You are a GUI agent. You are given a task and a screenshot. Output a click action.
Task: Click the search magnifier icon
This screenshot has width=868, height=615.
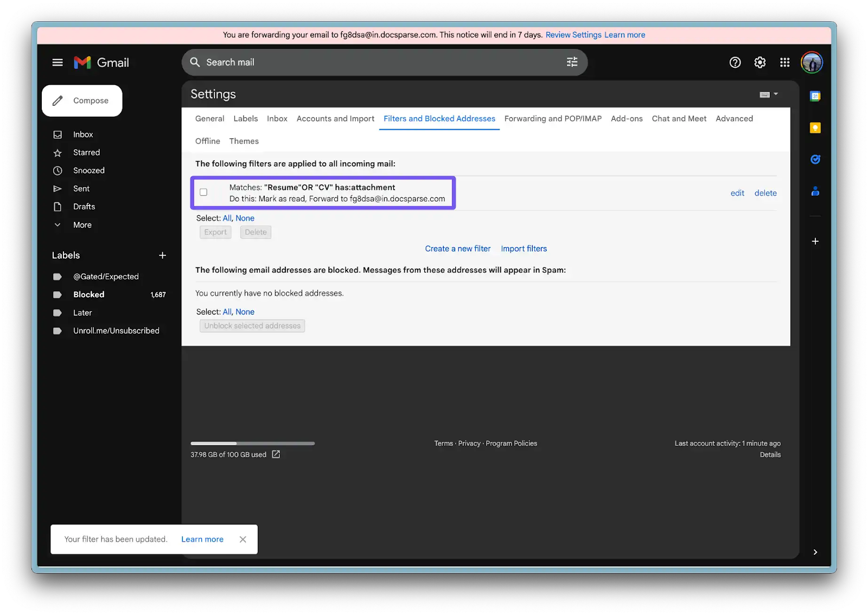pos(195,62)
